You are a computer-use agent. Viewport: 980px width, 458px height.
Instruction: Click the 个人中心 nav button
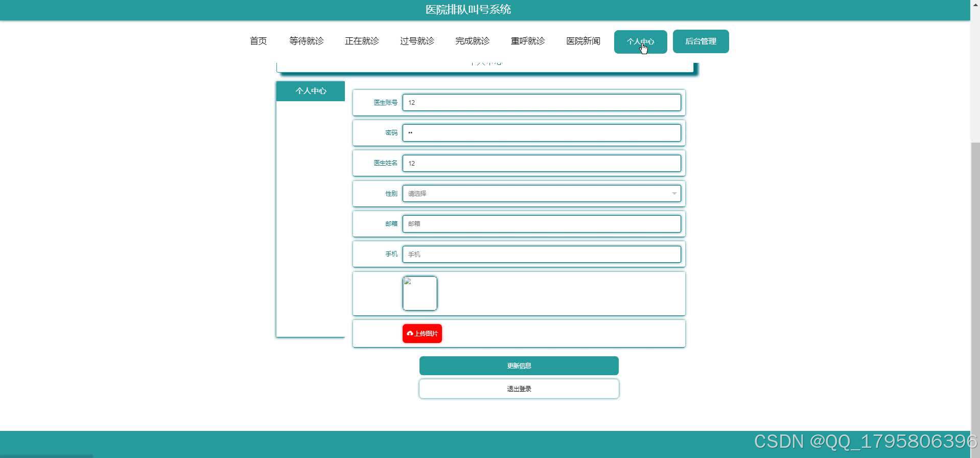[x=640, y=41]
